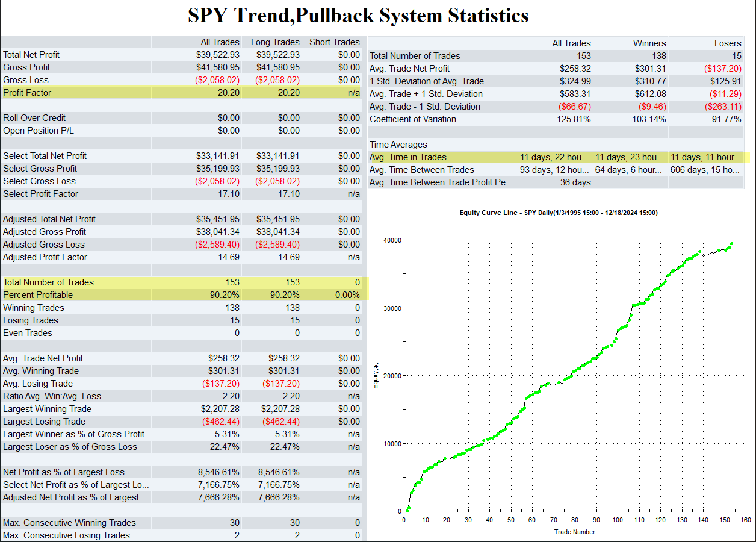Click the 'Largest Winning Trade' label
756x542 pixels.
click(x=48, y=409)
